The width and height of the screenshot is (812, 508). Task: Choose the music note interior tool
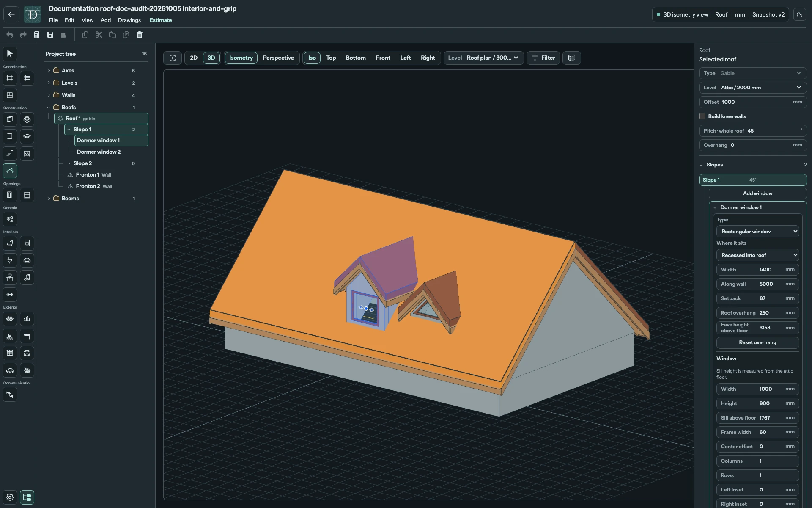(x=27, y=277)
